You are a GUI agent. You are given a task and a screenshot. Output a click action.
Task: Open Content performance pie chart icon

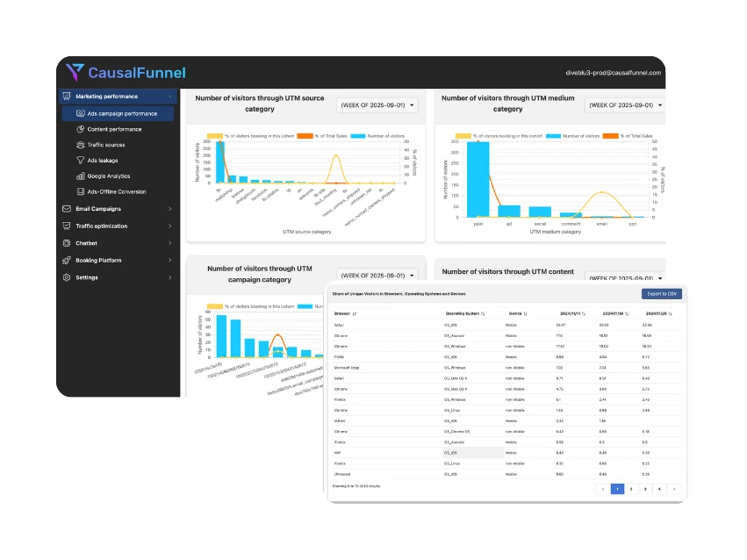point(80,129)
